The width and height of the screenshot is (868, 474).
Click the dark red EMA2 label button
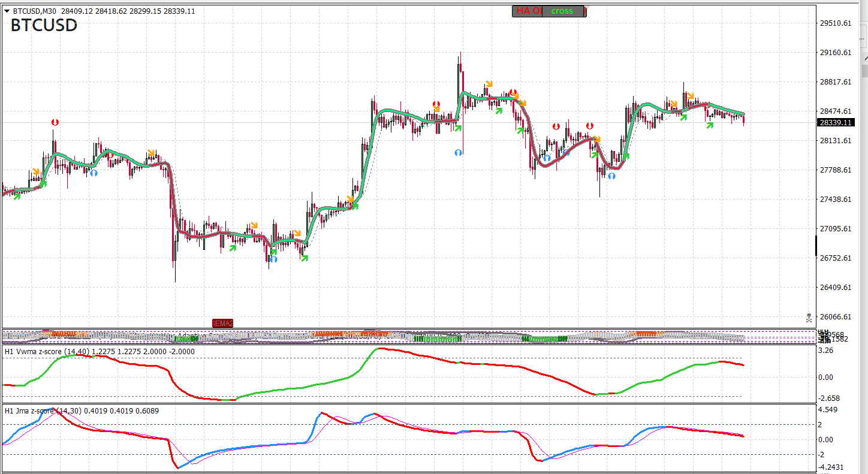pyautogui.click(x=222, y=323)
